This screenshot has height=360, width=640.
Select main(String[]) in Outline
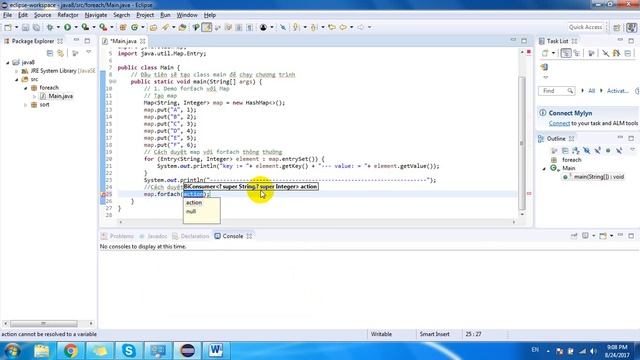pyautogui.click(x=598, y=177)
